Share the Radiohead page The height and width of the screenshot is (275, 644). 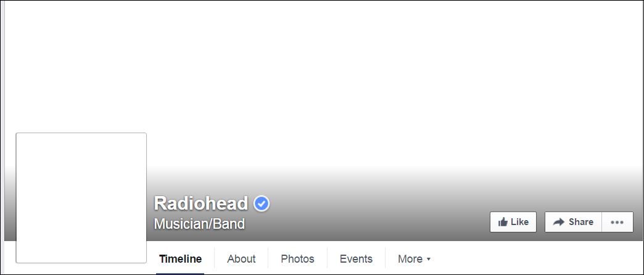573,222
